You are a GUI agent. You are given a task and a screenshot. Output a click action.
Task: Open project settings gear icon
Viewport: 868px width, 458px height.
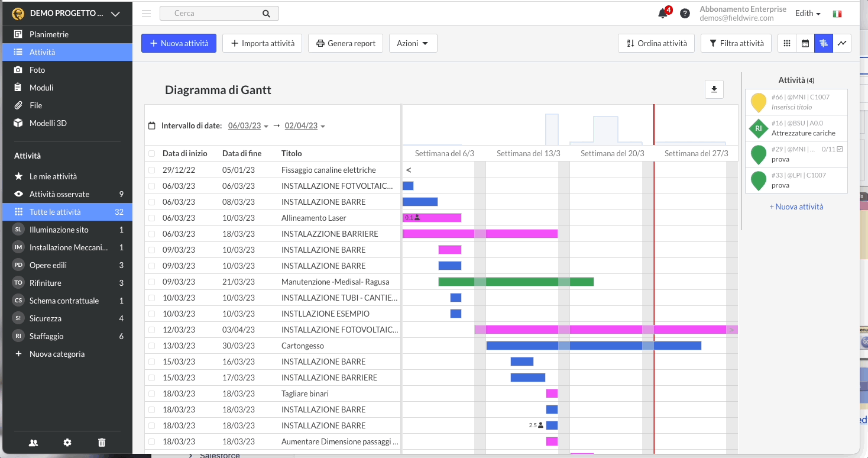pyautogui.click(x=67, y=442)
